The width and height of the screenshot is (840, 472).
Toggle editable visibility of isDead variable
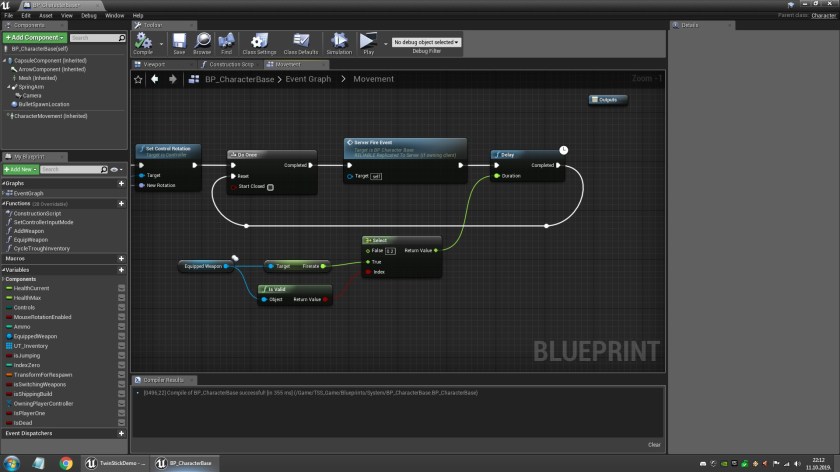[x=121, y=423]
